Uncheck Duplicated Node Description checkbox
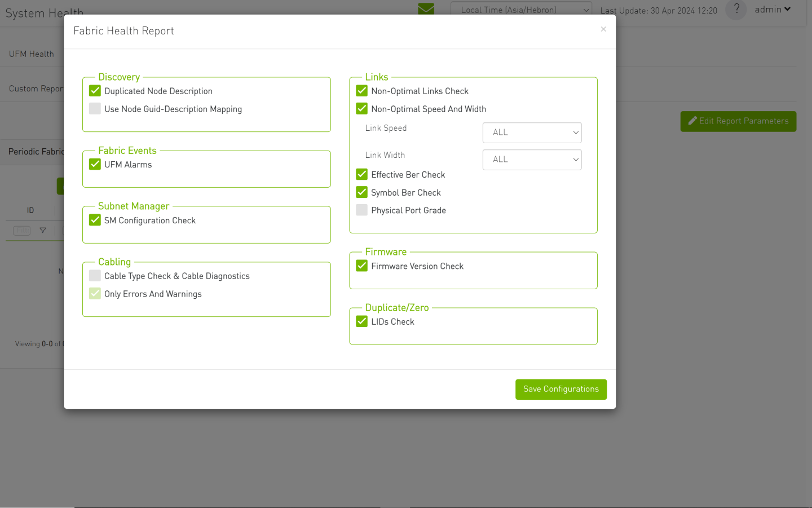Screen dimensions: 812x508 [95, 91]
